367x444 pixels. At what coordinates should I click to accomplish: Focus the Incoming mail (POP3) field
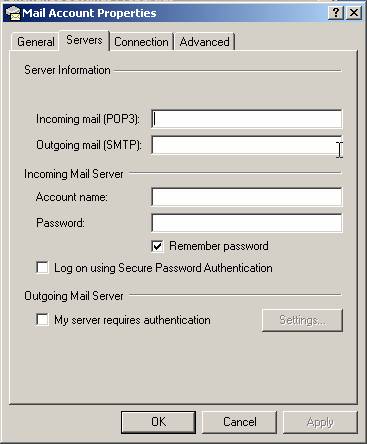click(x=247, y=119)
